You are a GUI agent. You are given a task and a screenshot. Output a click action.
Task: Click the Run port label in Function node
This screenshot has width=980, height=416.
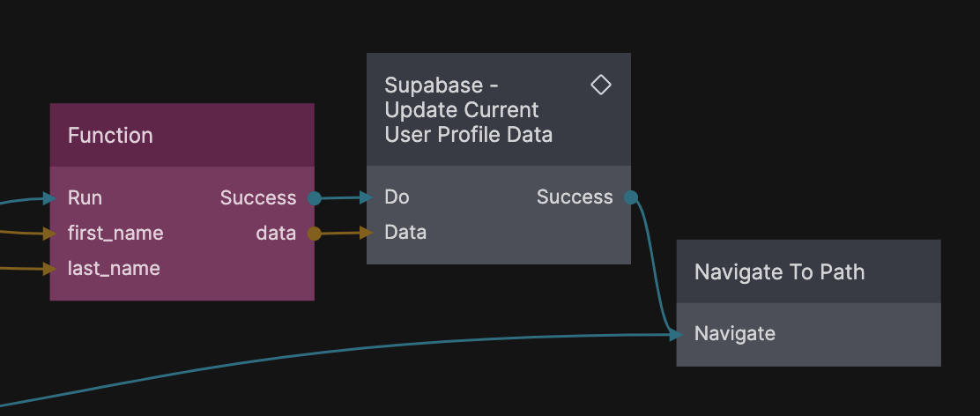coord(85,197)
